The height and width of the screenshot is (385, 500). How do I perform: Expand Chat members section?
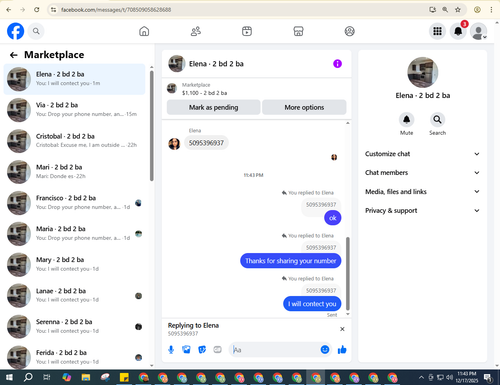pyautogui.click(x=422, y=173)
